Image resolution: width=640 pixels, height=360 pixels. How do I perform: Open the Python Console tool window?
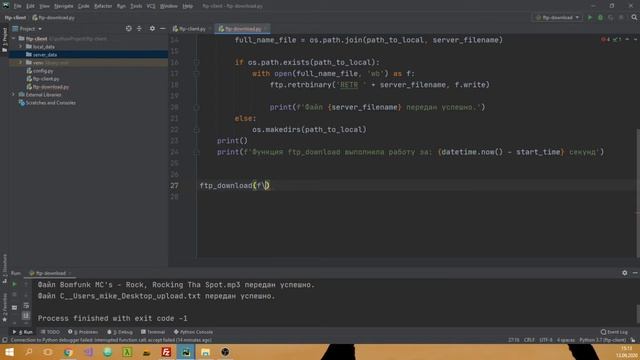pos(193,332)
